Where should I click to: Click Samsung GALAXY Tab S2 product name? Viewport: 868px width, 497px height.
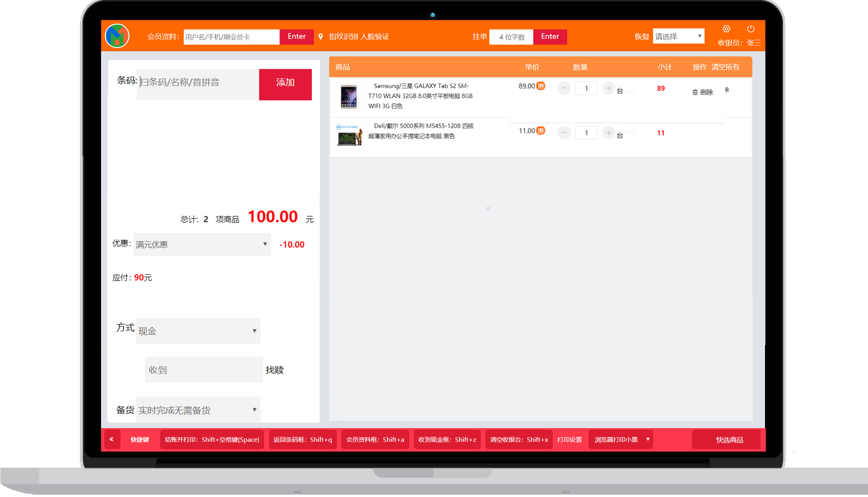point(421,96)
